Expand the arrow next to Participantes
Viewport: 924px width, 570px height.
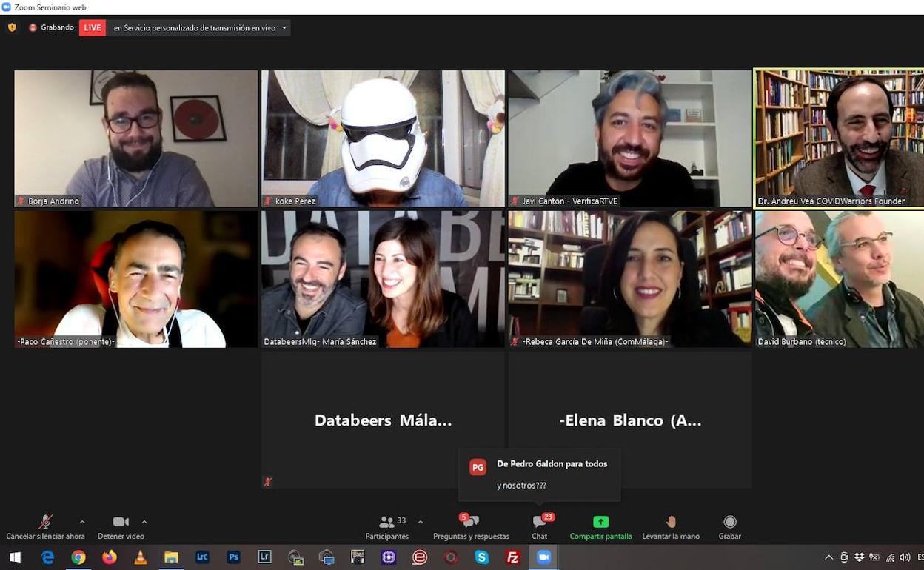(x=421, y=522)
